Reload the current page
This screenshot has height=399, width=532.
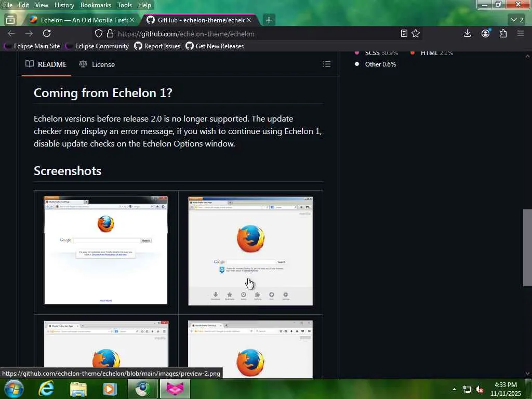[47, 33]
